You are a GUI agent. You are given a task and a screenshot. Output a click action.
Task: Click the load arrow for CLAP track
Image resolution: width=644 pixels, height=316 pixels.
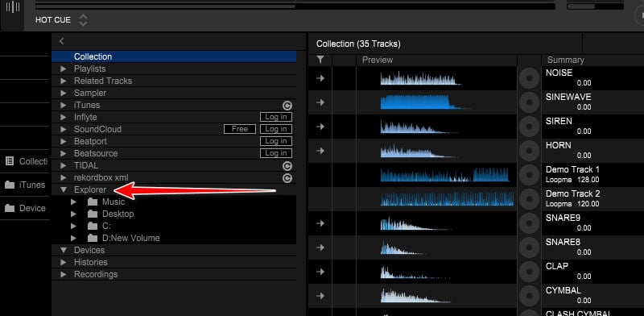[320, 272]
